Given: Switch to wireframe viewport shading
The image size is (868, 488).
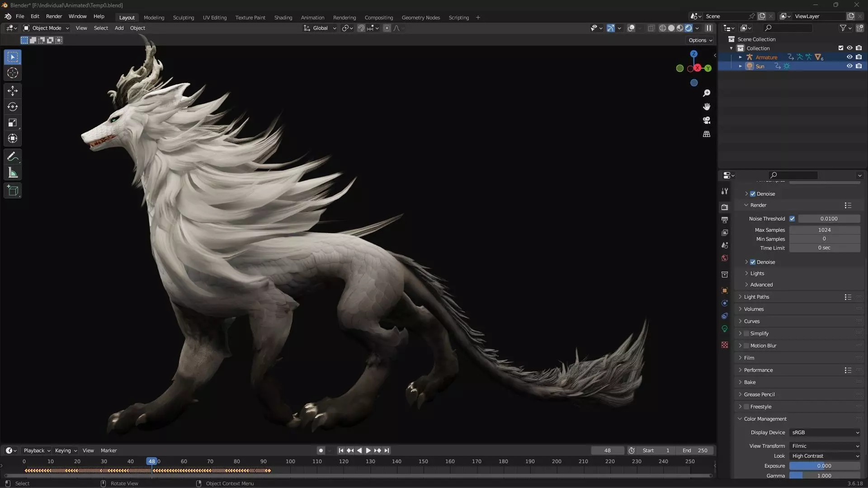Looking at the screenshot, I should pyautogui.click(x=663, y=28).
